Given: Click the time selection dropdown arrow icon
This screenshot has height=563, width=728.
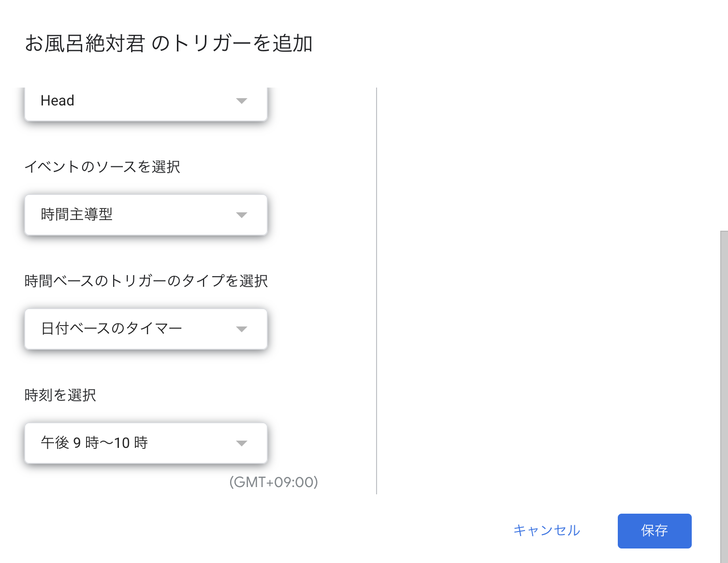Looking at the screenshot, I should click(x=242, y=443).
